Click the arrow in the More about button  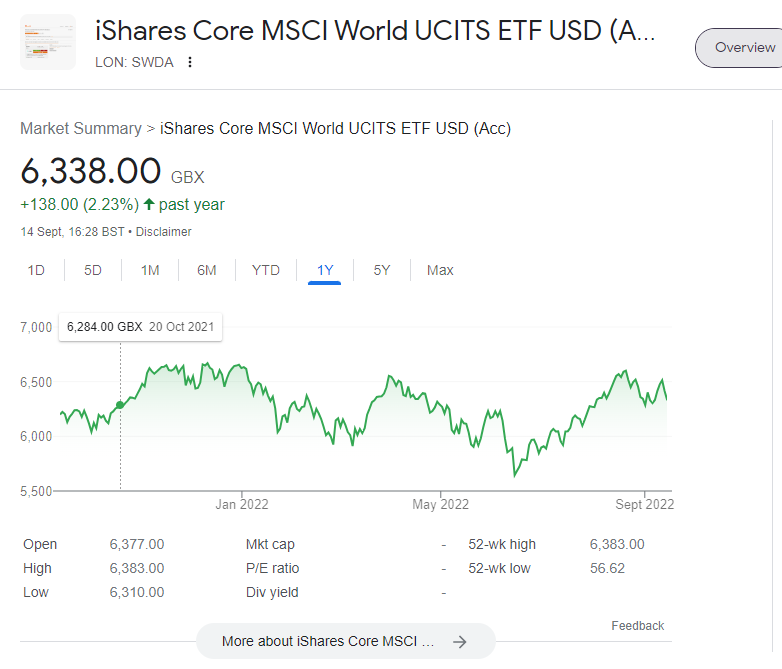tap(460, 642)
